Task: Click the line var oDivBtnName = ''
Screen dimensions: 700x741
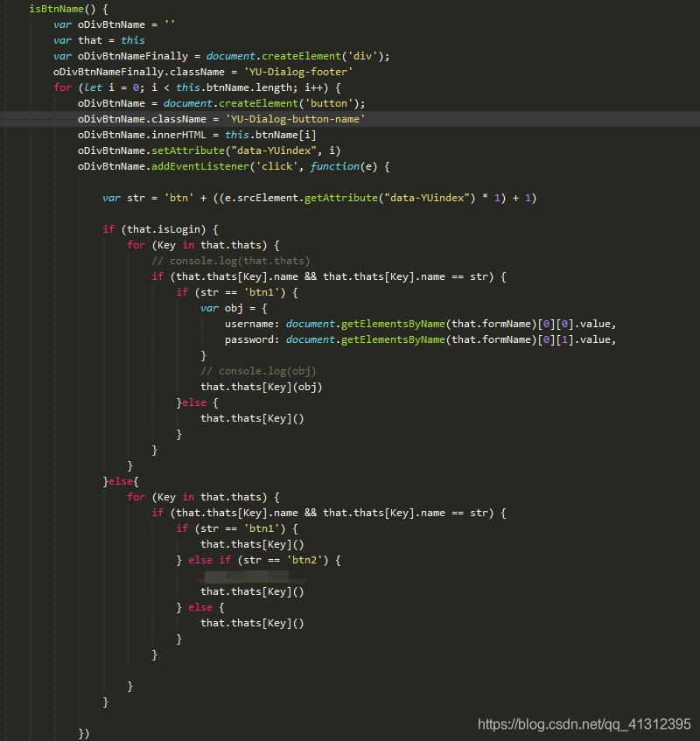Action: [114, 24]
